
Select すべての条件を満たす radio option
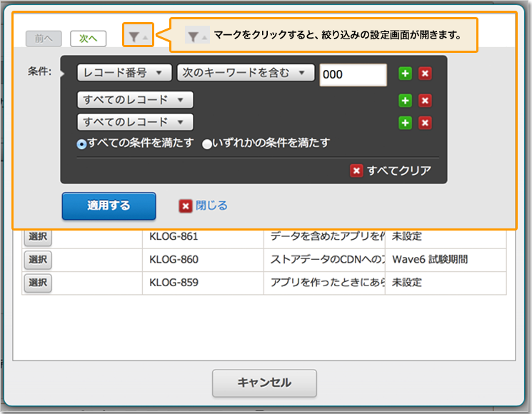82,143
